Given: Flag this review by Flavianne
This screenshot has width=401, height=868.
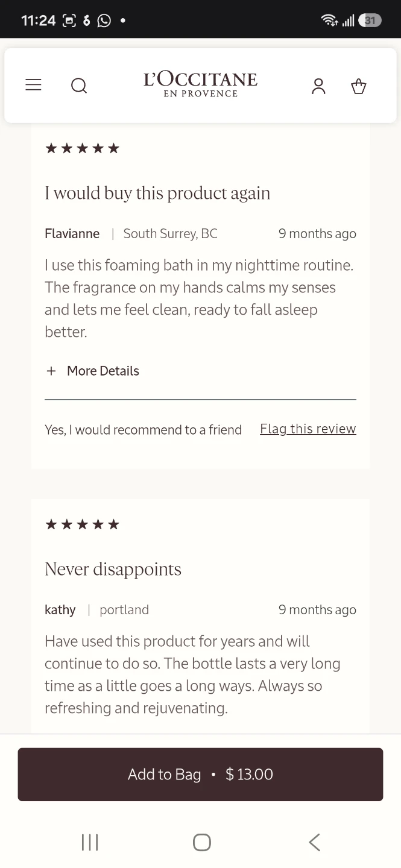Looking at the screenshot, I should [308, 429].
